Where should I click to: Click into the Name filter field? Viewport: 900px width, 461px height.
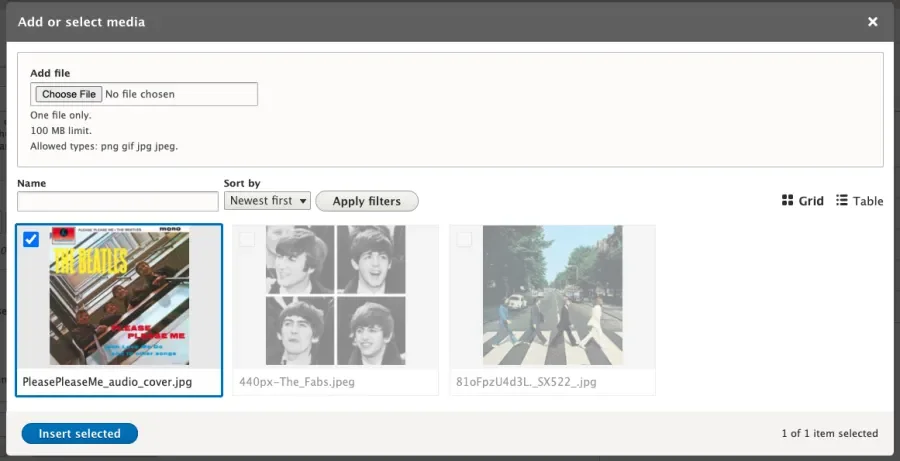tap(118, 201)
